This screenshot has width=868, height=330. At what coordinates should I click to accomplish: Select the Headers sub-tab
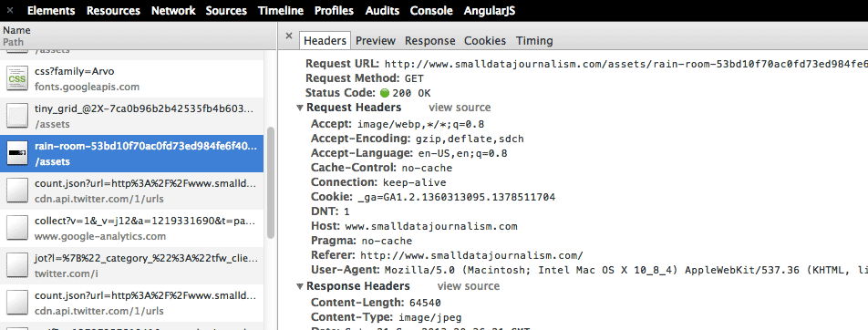click(x=325, y=40)
